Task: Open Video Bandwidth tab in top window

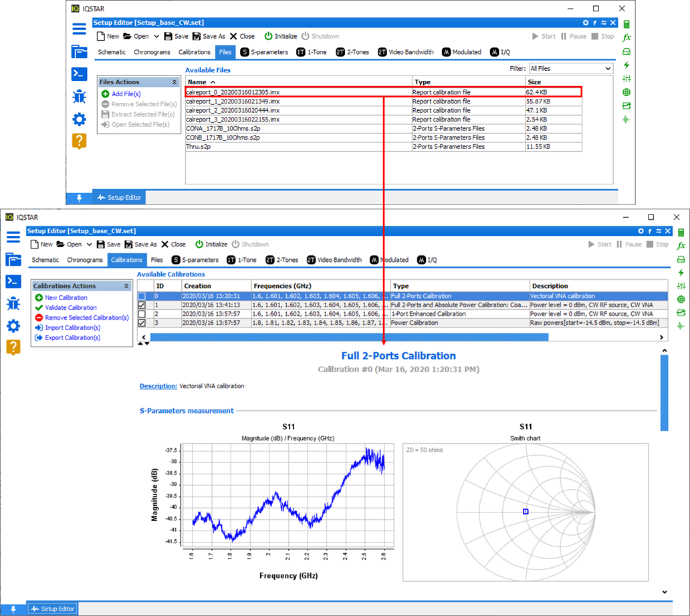Action: pos(406,52)
